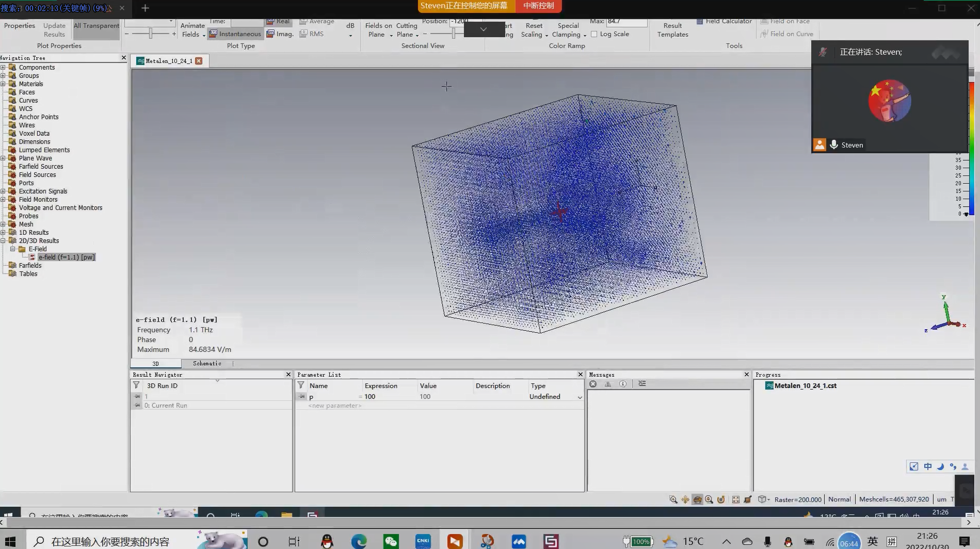Click the new parameter entry row
The height and width of the screenshot is (549, 980).
click(335, 406)
